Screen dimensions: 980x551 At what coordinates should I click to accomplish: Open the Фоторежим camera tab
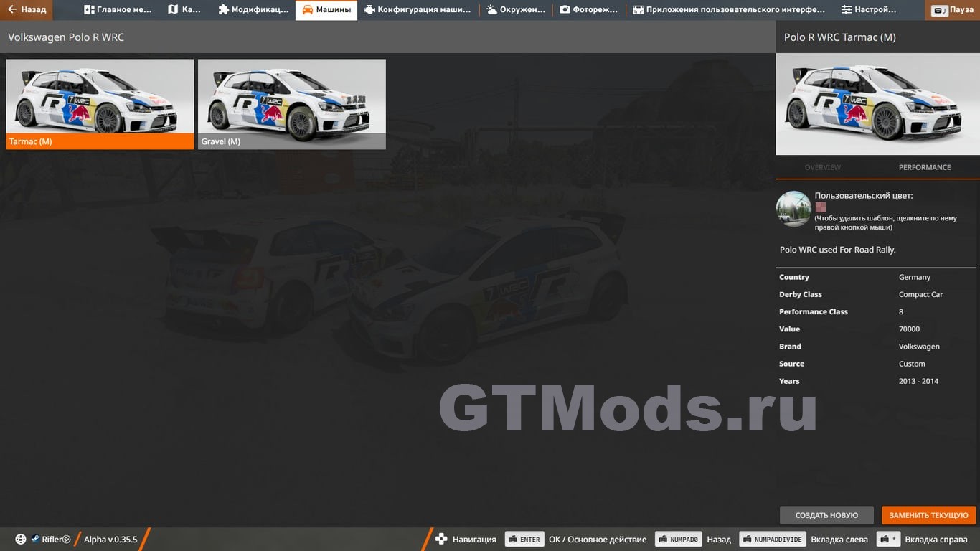(x=588, y=10)
